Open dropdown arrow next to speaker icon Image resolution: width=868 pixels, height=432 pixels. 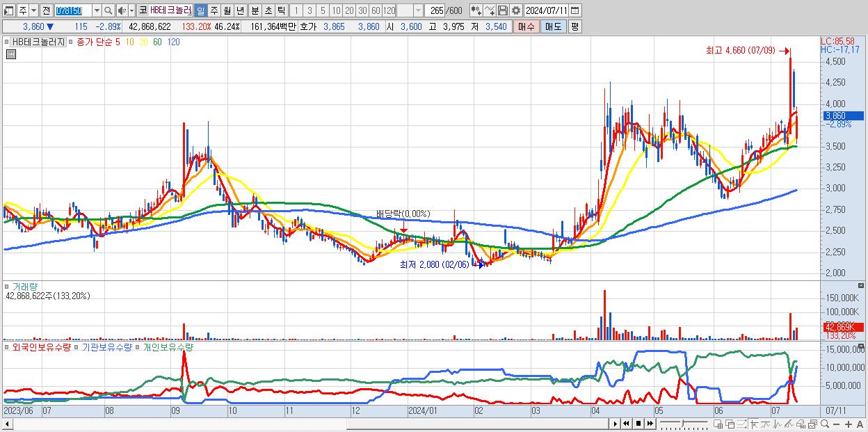pos(131,10)
